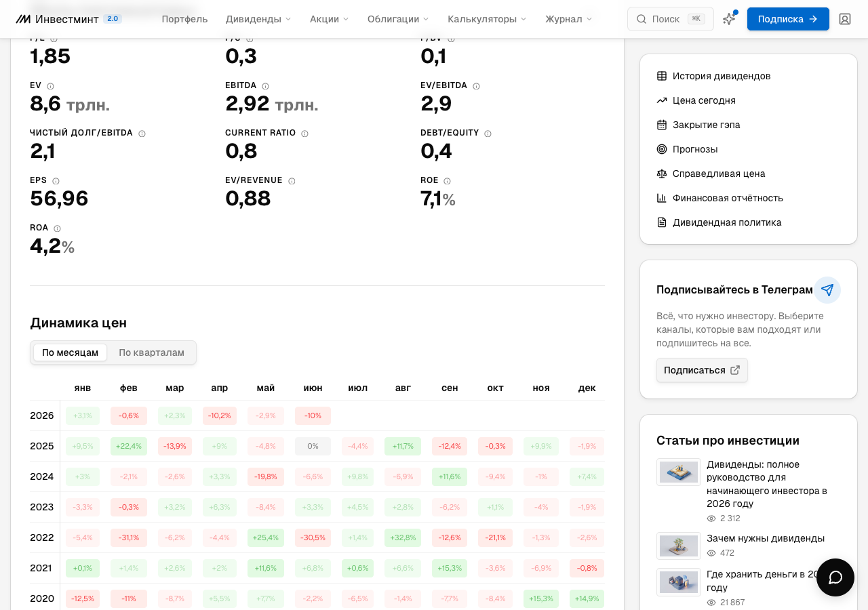Click the 2022 фев cell -31,1%

click(129, 537)
